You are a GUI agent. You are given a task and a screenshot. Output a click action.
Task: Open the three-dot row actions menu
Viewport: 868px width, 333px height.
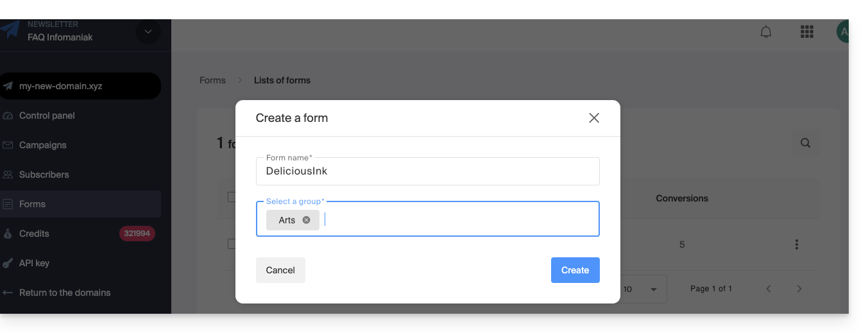pyautogui.click(x=796, y=244)
